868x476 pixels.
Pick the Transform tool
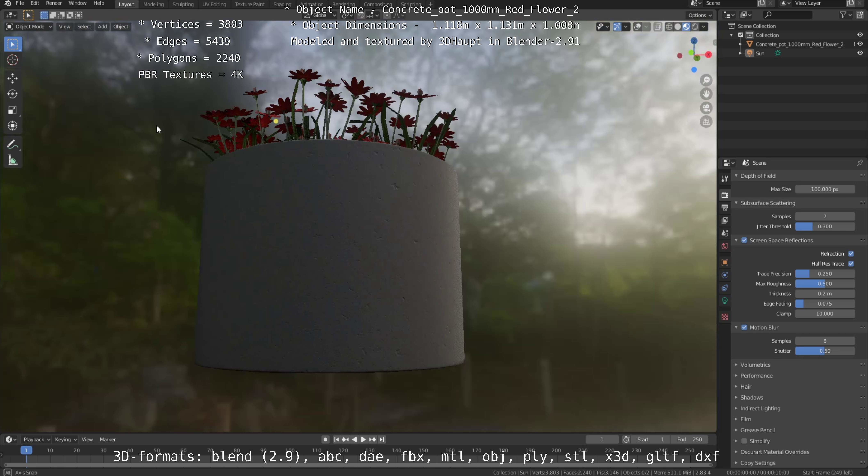pos(13,126)
